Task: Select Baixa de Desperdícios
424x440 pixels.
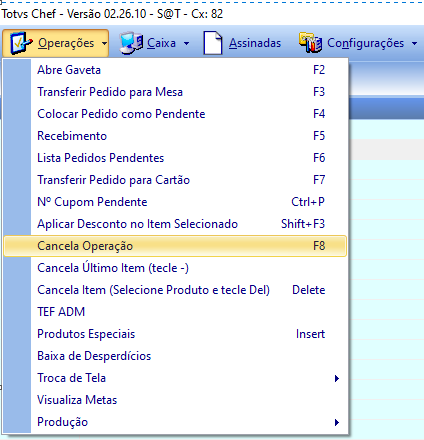Action: coord(175,356)
